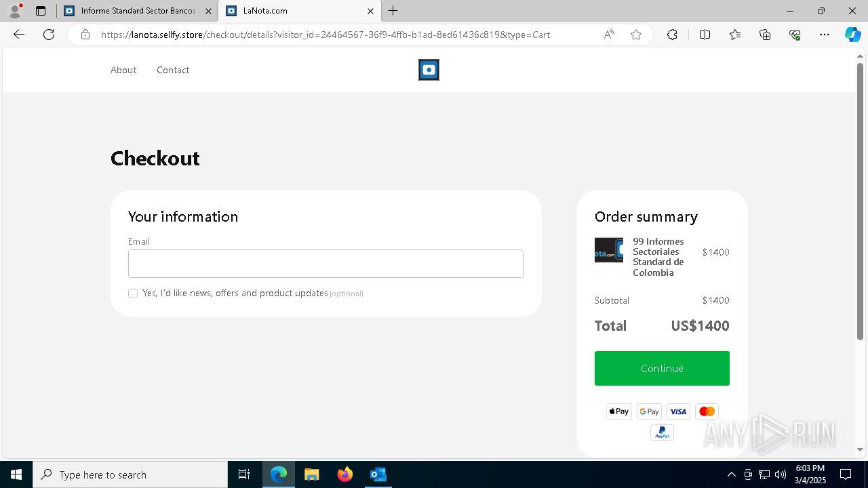This screenshot has width=868, height=488.
Task: Select the Mastercard payment icon
Action: click(707, 411)
